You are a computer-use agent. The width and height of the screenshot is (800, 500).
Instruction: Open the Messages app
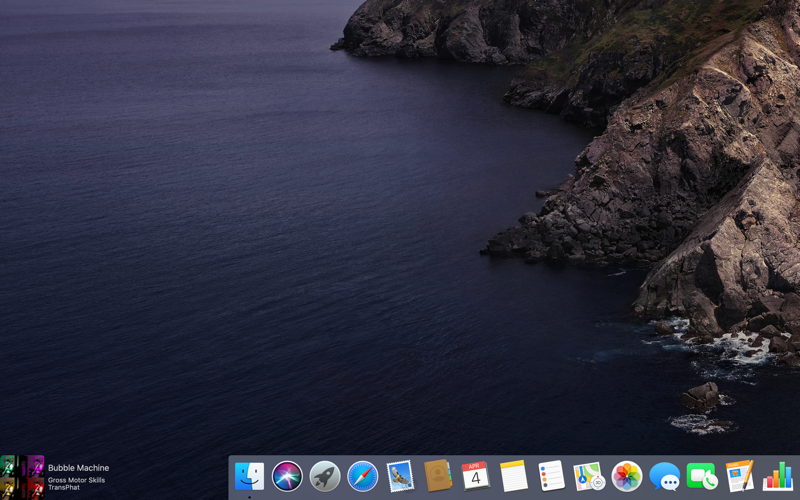coord(664,477)
